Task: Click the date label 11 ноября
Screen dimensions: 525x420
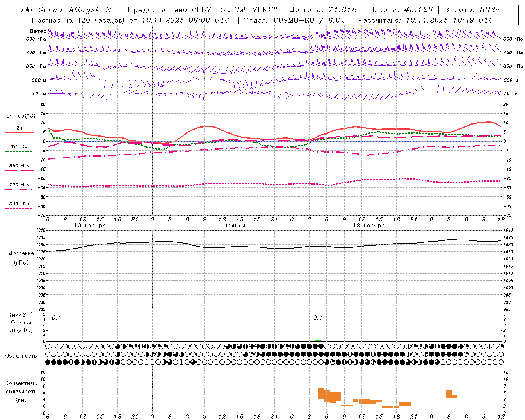Action: 229,226
